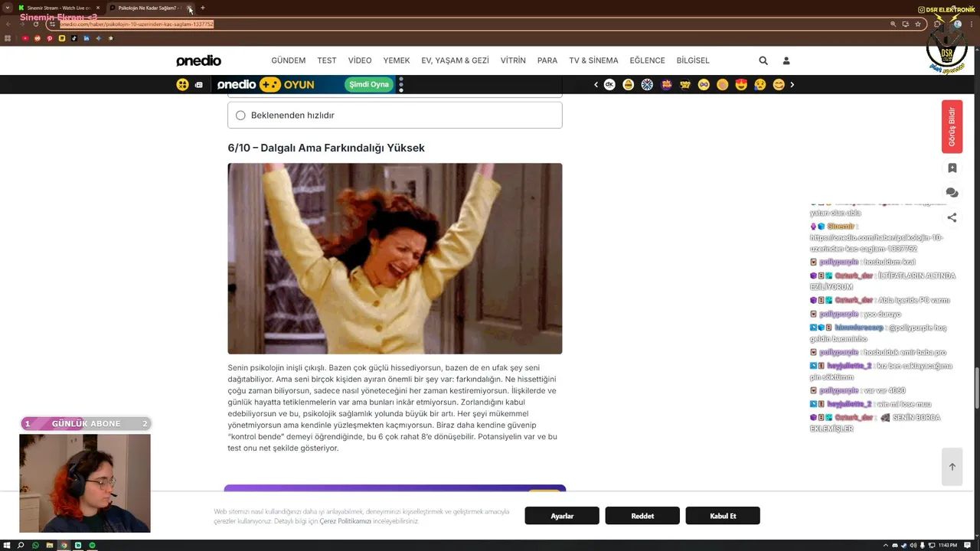This screenshot has width=980, height=551.
Task: Open the three-dot menu next to Şimdi Oyna
Action: pyautogui.click(x=401, y=85)
